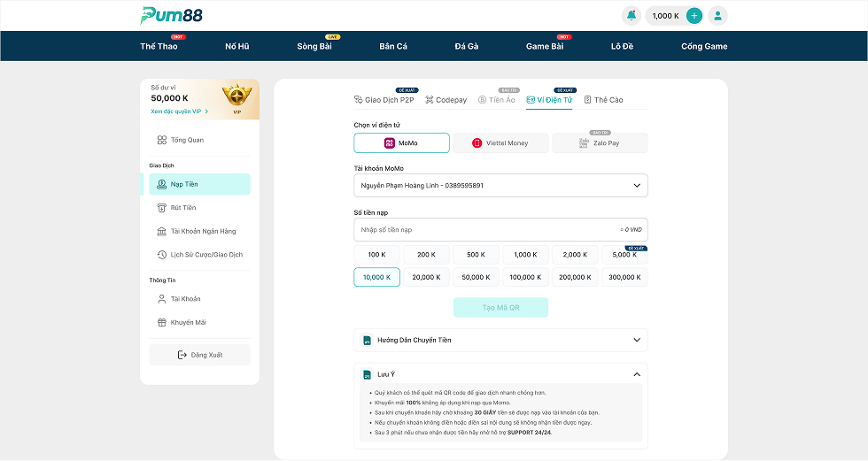
Task: Choose the 300,000 K amount
Action: click(624, 278)
